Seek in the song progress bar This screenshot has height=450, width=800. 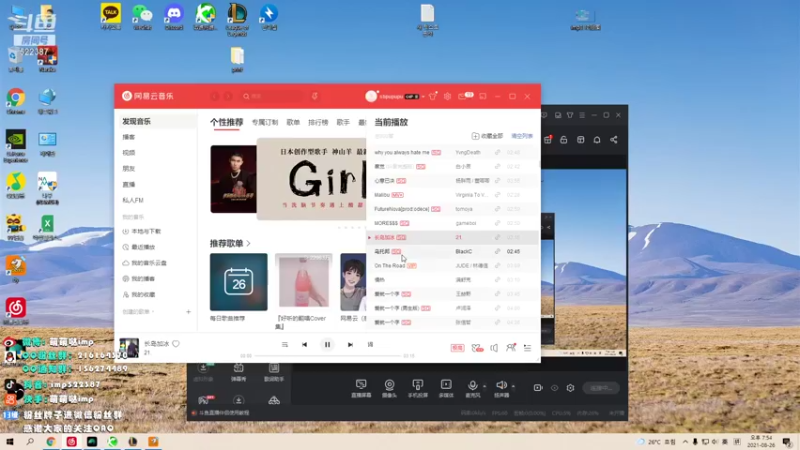[329, 356]
